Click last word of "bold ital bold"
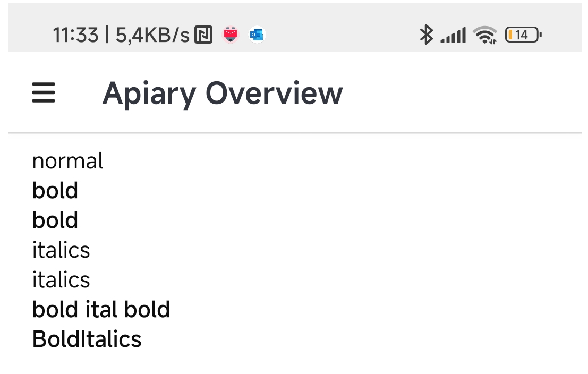 [147, 310]
